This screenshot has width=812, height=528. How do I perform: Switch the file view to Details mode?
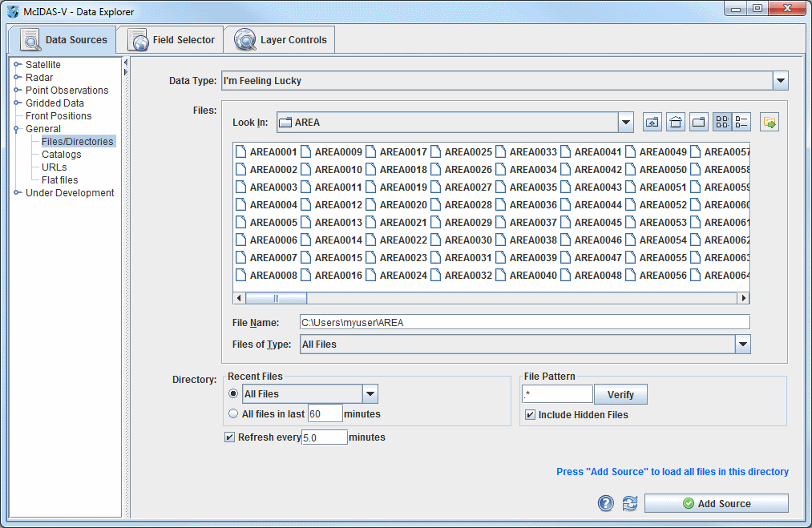(741, 123)
